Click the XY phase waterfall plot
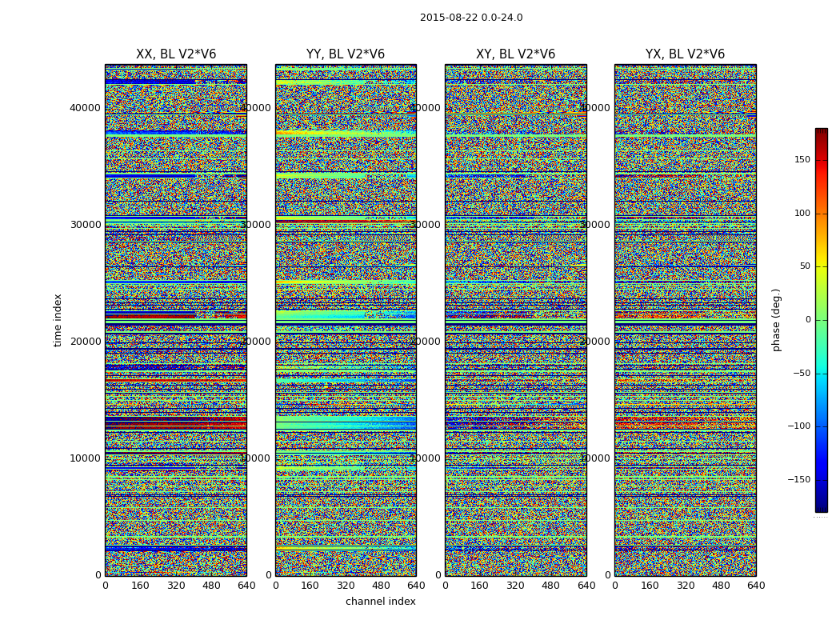The image size is (840, 640). (515, 320)
